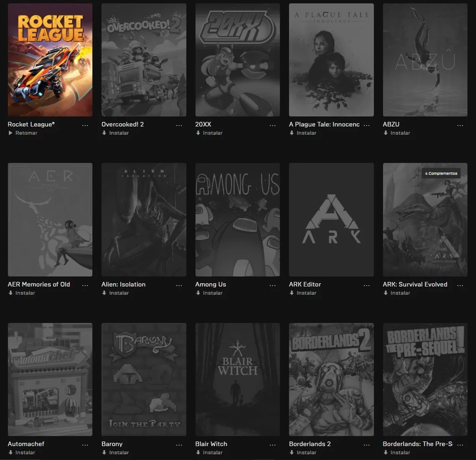Viewport: 476px width, 460px height.
Task: Open AER Memories of Old three-dot menu
Action: pyautogui.click(x=85, y=285)
